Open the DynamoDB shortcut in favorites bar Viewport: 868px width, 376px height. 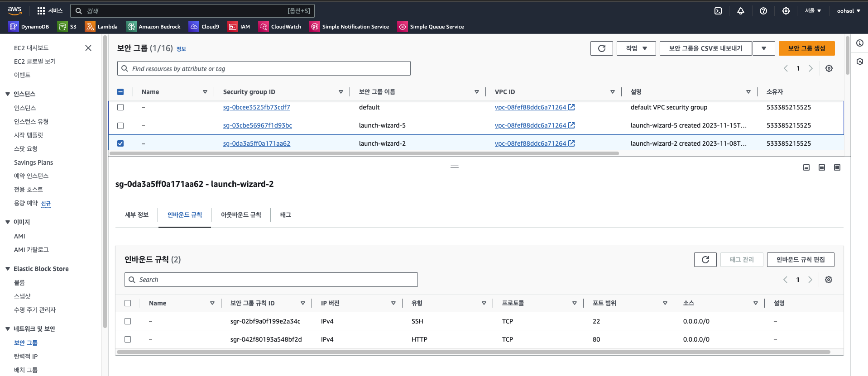point(29,27)
